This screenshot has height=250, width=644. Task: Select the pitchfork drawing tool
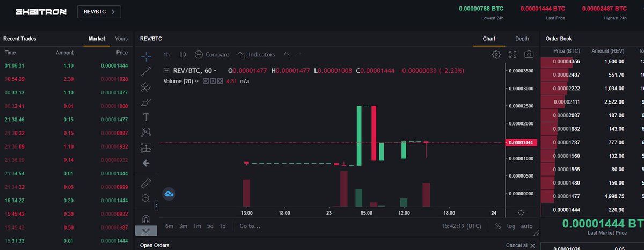pos(146,87)
